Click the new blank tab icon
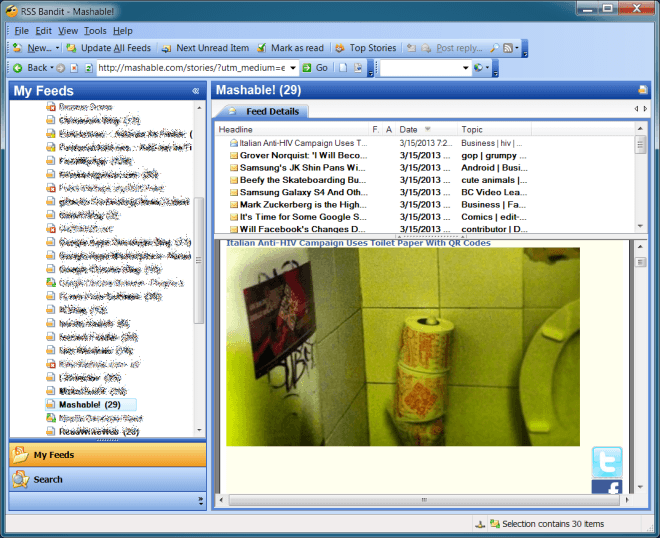Screen dimensions: 660x538 [x=343, y=68]
